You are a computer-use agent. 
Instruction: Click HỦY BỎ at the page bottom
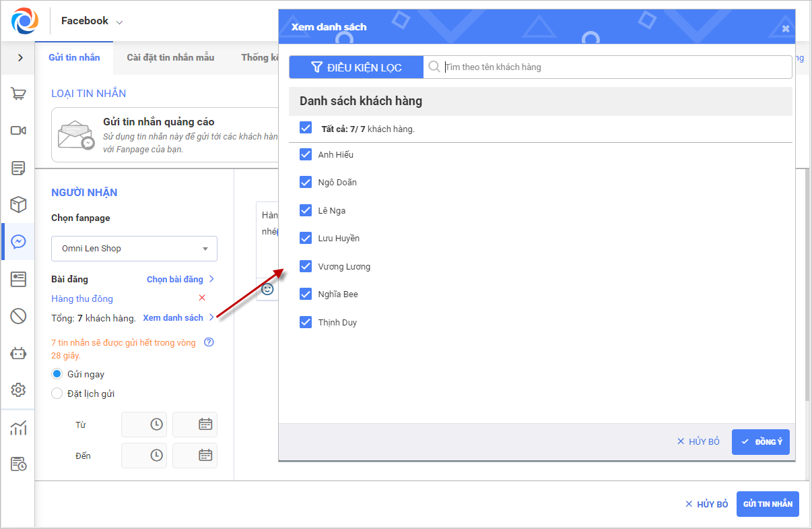click(x=706, y=504)
